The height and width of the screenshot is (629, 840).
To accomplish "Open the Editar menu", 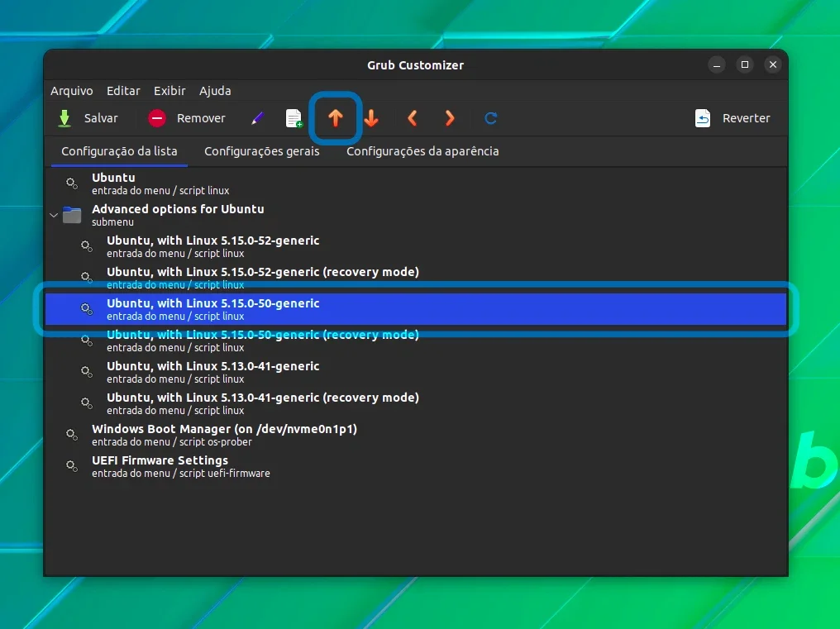I will pos(123,91).
